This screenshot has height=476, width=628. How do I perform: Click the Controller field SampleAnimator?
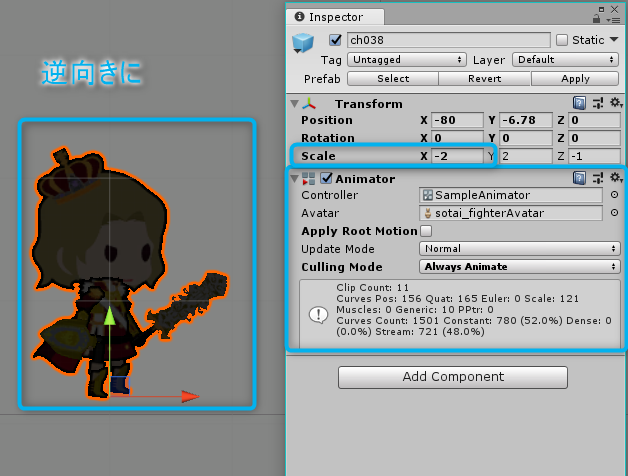coord(511,195)
